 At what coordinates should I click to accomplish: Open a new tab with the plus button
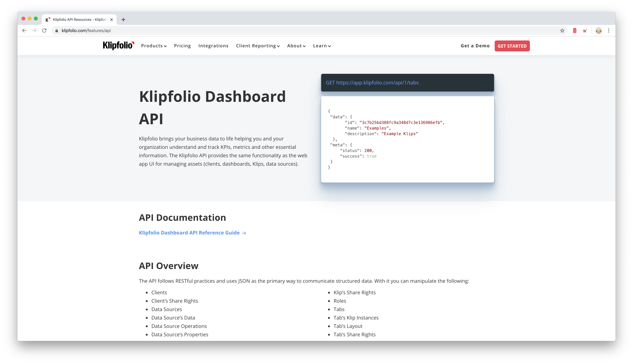123,19
